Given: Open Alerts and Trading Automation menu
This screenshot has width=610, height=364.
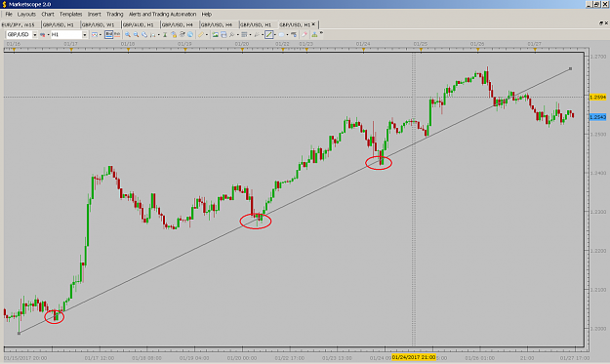Looking at the screenshot, I should (x=162, y=14).
